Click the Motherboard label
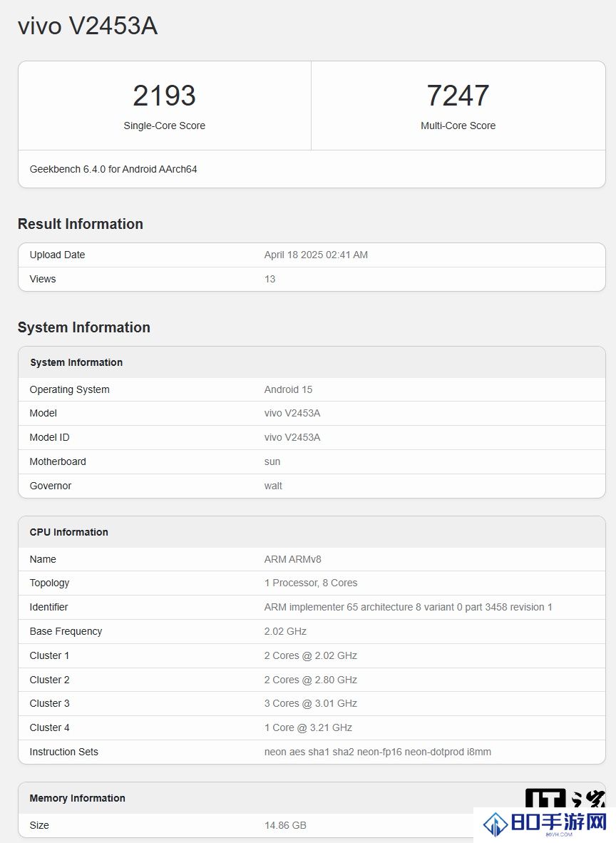Viewport: 616px width, 843px height. [x=58, y=461]
